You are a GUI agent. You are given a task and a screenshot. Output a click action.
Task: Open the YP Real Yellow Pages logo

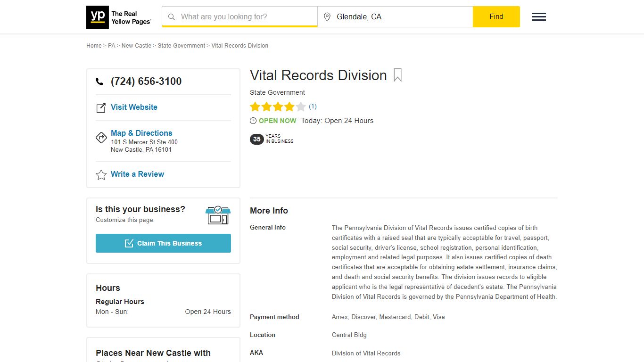[x=119, y=17]
